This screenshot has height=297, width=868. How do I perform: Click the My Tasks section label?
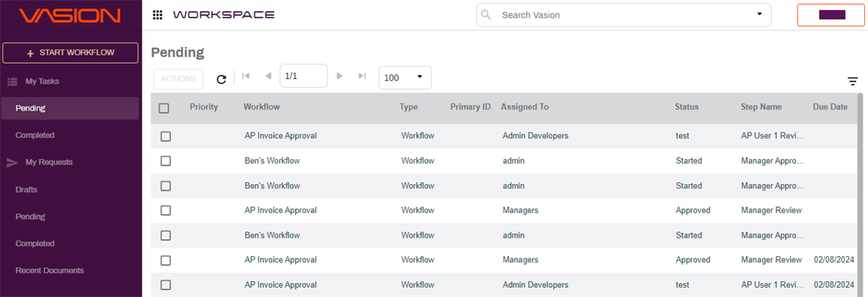42,81
